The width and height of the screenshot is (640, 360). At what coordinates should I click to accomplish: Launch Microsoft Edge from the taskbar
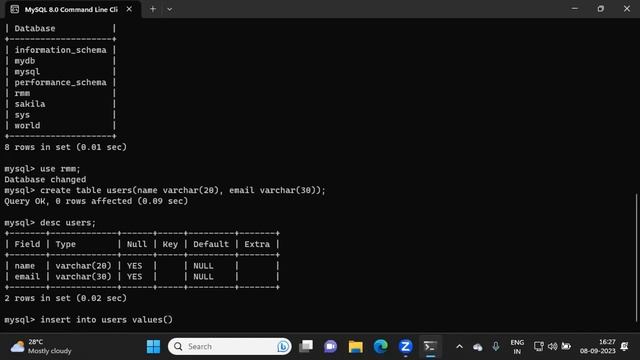point(380,347)
